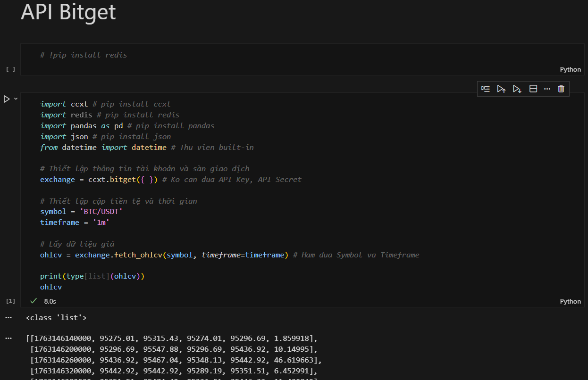588x380 pixels.
Task: Click Run by Line icon in cell toolbar
Action: (x=486, y=89)
